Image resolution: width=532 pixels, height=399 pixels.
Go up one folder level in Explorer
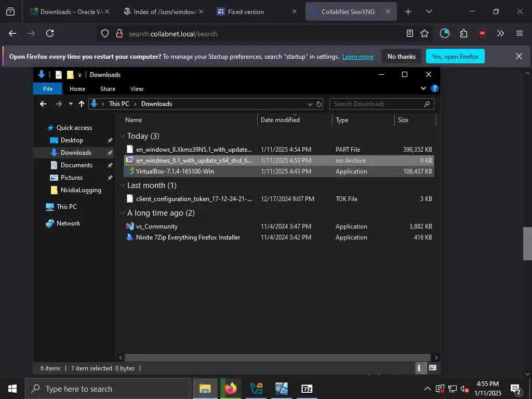[82, 104]
